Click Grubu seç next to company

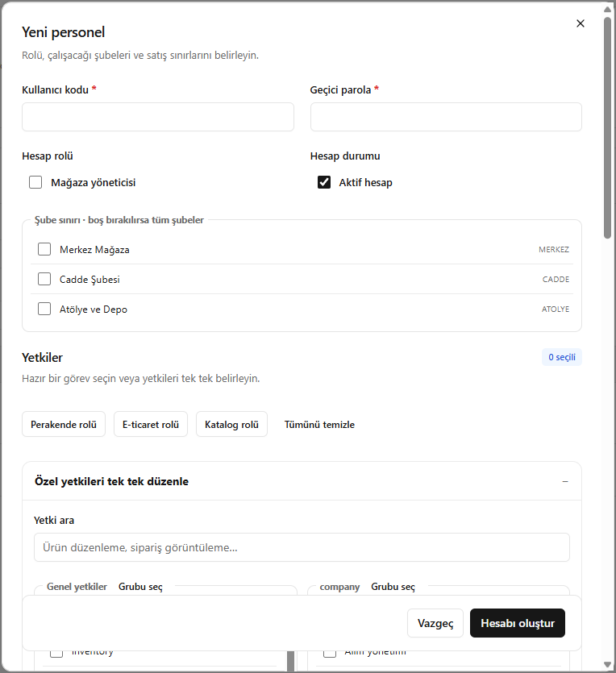point(393,587)
